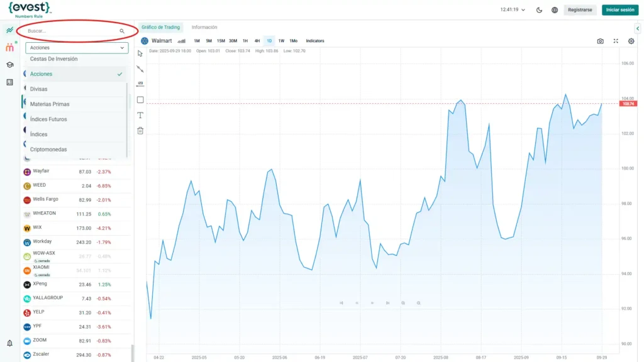Set the chart interval to 4H
Image resolution: width=644 pixels, height=362 pixels.
(257, 41)
